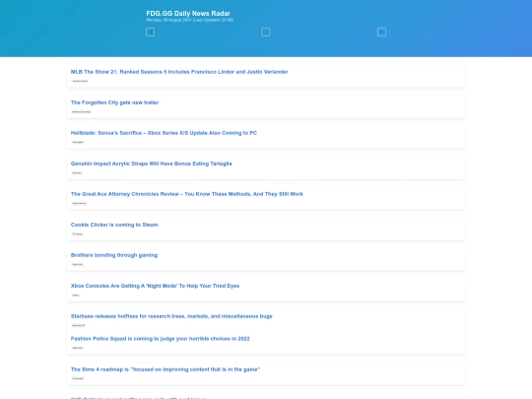Click the source tag under the Xbox Consoles headline
The width and height of the screenshot is (532, 399).
click(x=76, y=295)
